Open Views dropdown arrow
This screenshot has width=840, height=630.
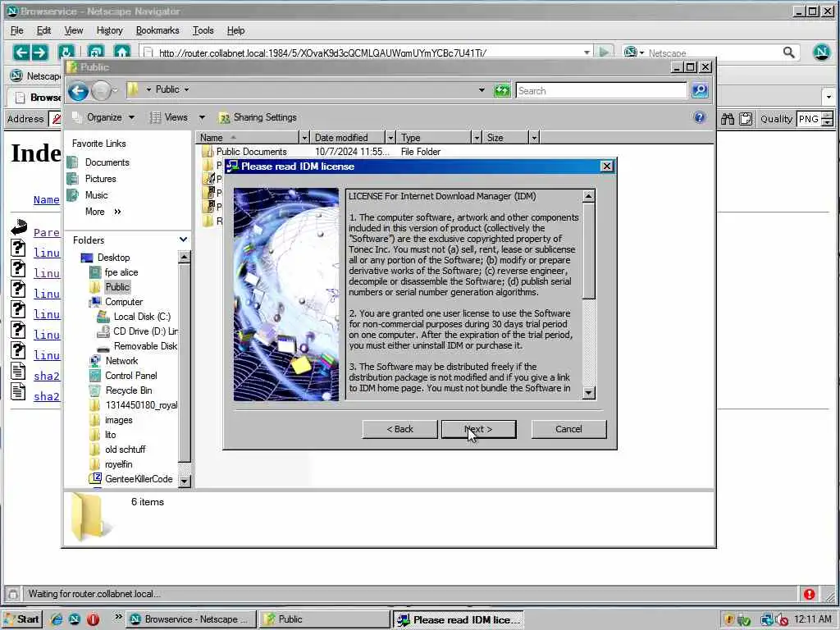(202, 117)
